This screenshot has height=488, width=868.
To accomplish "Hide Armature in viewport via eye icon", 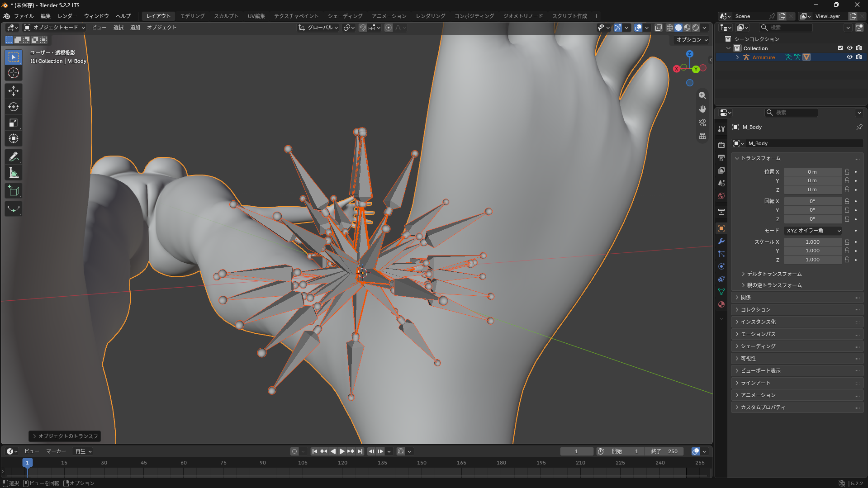I will [x=849, y=57].
